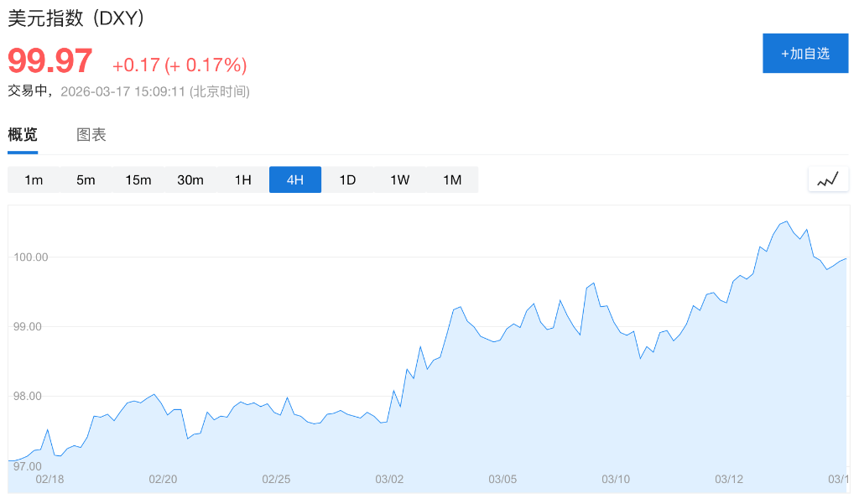Click the 03/02 date axis marker
Screen dimensions: 859x504
389,480
